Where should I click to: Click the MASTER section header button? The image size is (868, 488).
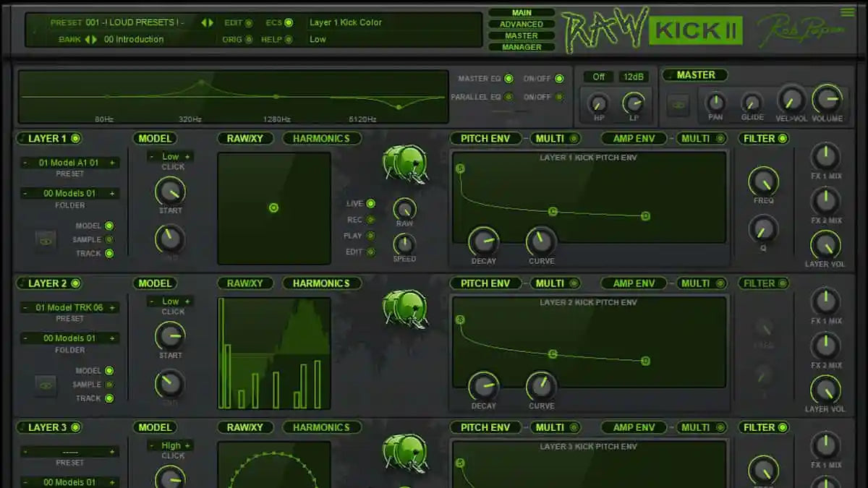tap(695, 75)
